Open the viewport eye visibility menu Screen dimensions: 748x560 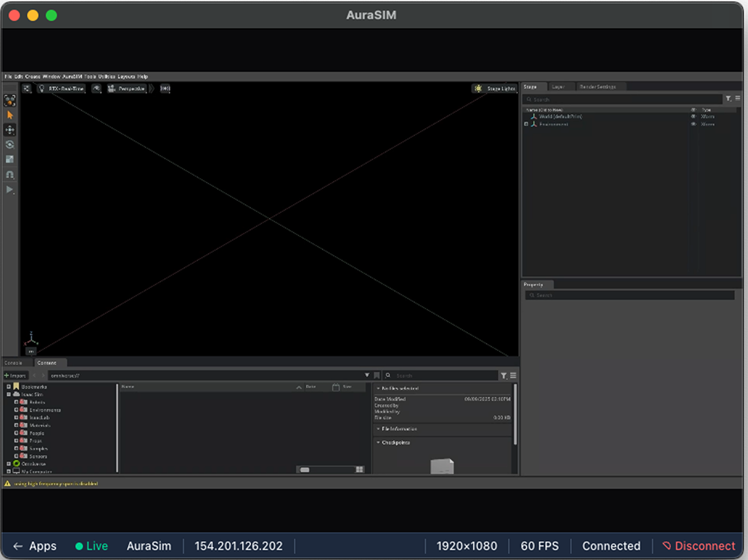pyautogui.click(x=97, y=88)
